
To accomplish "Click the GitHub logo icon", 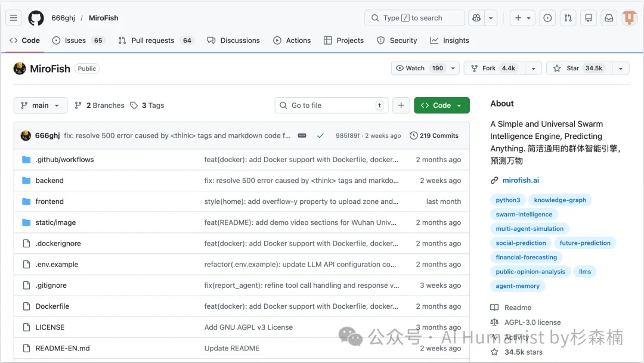I will [36, 18].
